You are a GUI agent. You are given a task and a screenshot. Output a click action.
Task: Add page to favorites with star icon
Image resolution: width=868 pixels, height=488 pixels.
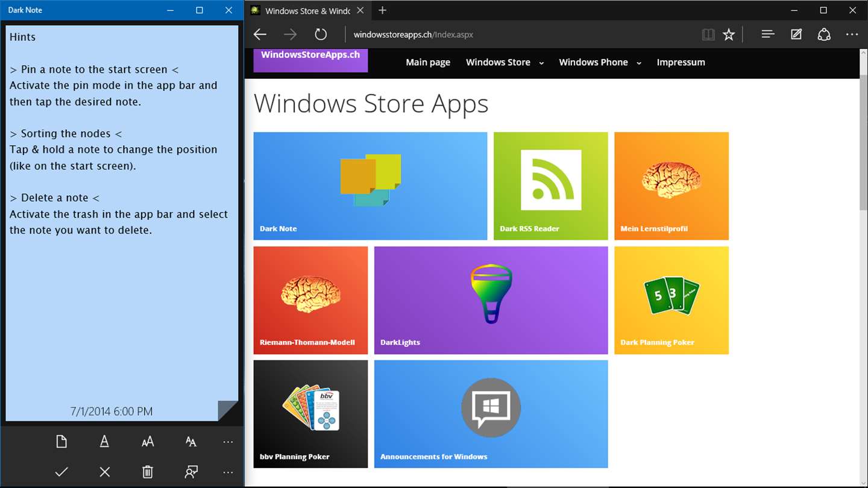(x=729, y=34)
